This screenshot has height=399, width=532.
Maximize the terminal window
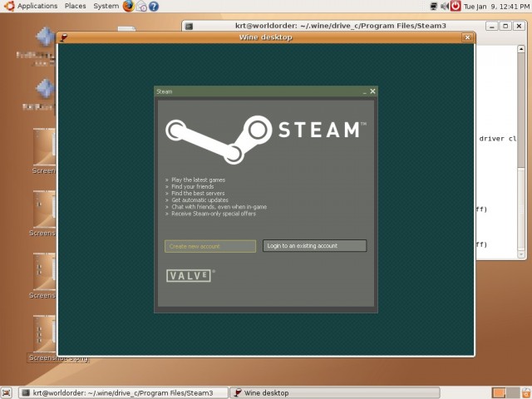pos(505,26)
